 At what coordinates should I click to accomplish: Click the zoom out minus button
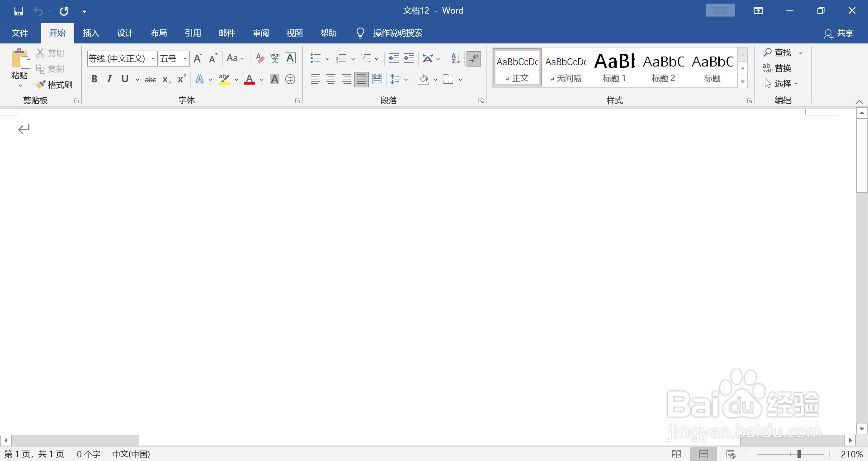coord(750,454)
